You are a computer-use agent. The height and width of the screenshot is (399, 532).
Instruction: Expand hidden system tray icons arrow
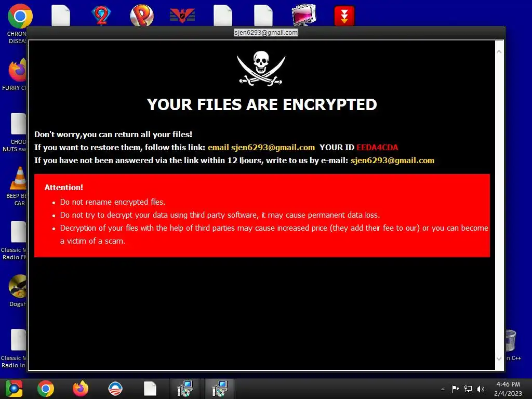443,389
